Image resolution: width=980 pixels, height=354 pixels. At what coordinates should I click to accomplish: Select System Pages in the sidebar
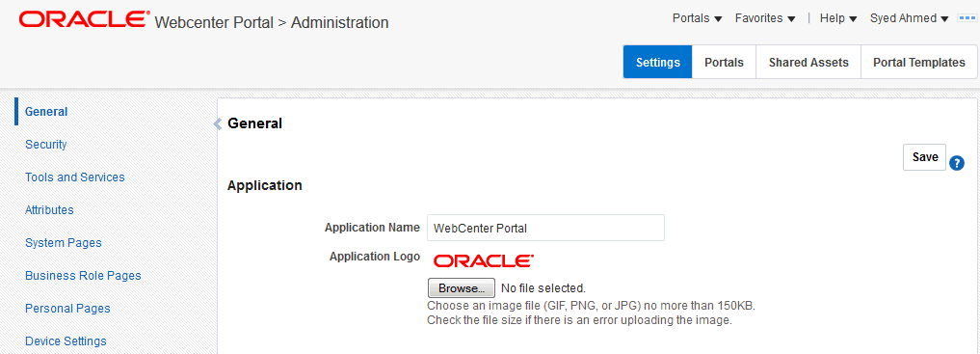click(x=64, y=243)
